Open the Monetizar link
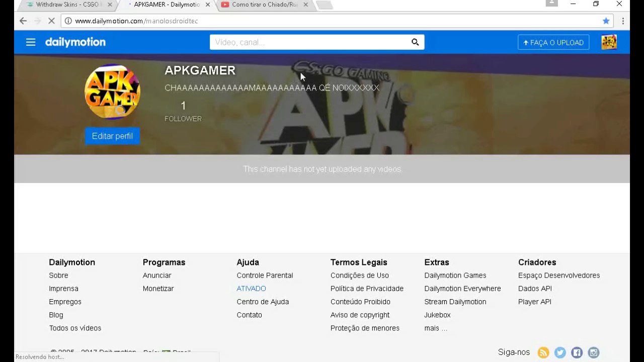Viewport: 644px width, 362px height. click(x=158, y=289)
